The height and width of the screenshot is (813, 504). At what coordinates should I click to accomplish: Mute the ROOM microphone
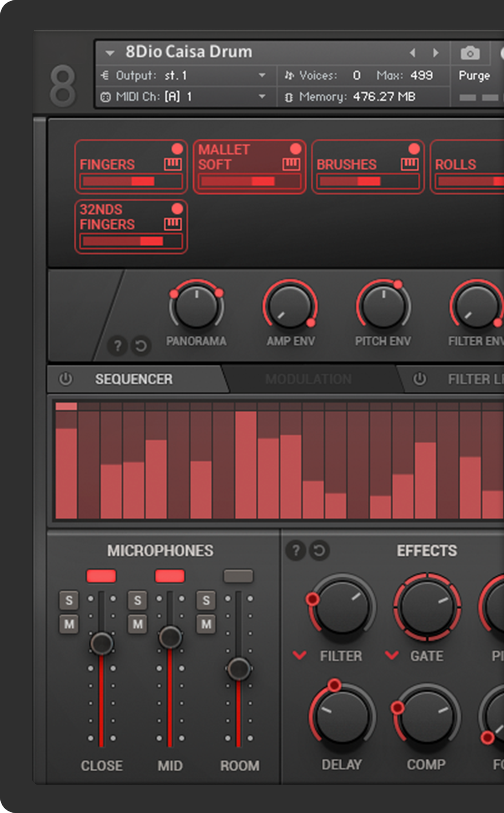click(206, 624)
